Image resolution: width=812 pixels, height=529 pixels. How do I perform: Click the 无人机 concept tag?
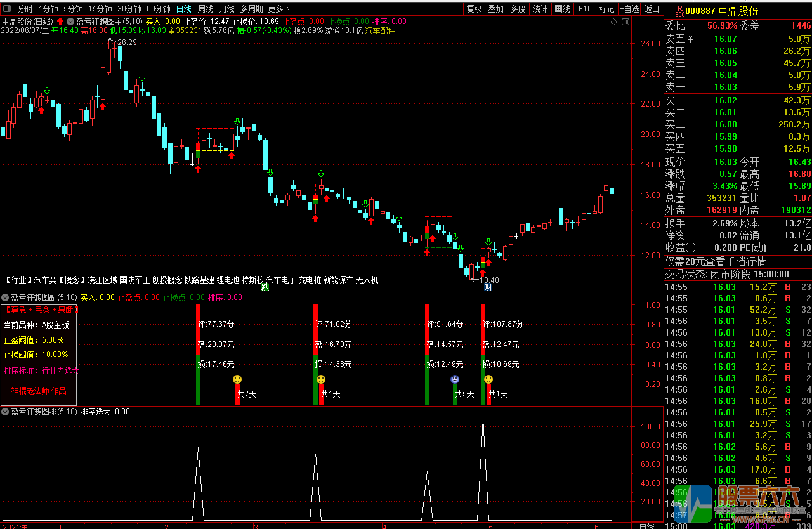pyautogui.click(x=367, y=280)
